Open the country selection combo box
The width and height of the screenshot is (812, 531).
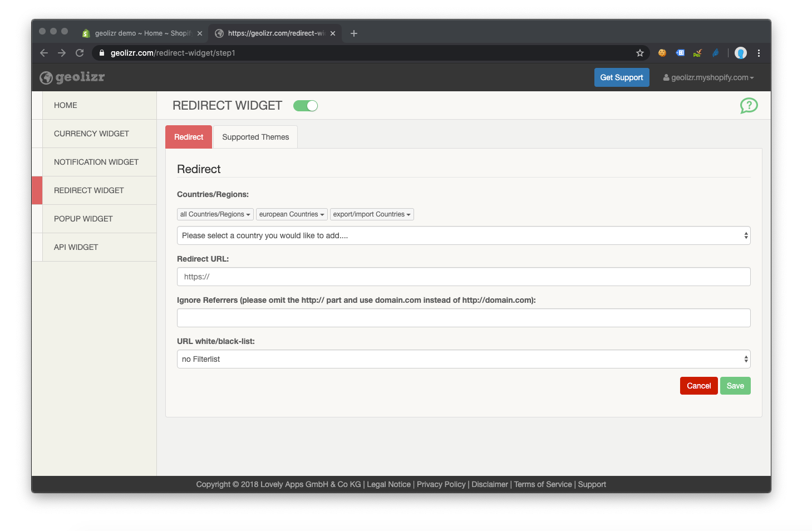pos(464,235)
